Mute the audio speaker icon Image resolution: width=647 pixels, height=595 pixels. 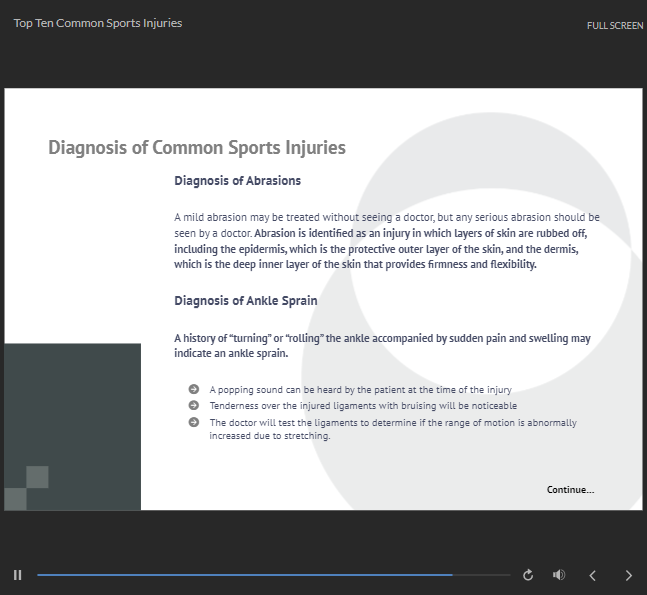coord(559,574)
